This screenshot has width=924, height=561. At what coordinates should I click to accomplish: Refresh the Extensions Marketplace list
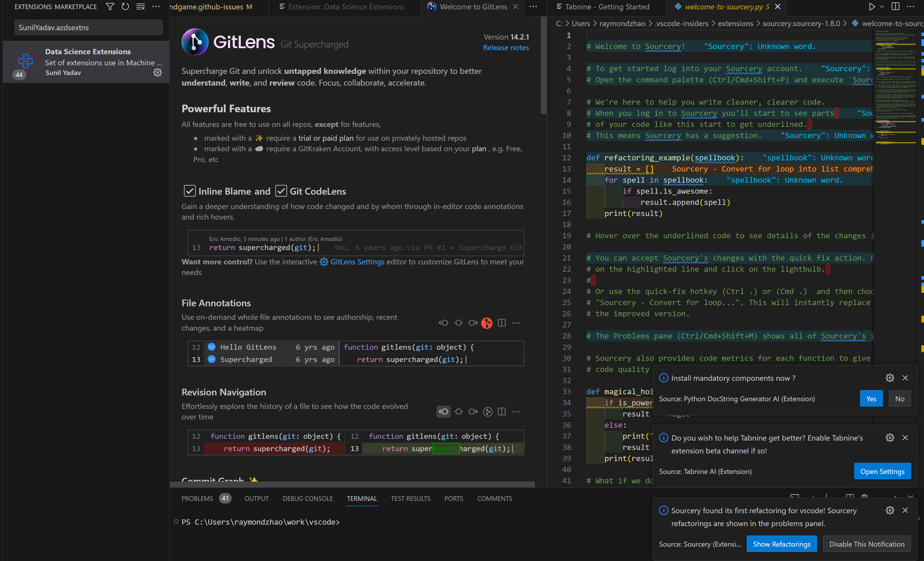pyautogui.click(x=126, y=6)
